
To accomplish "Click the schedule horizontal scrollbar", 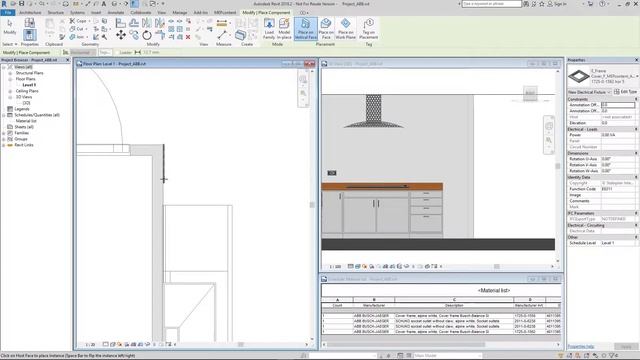I will coord(441,344).
